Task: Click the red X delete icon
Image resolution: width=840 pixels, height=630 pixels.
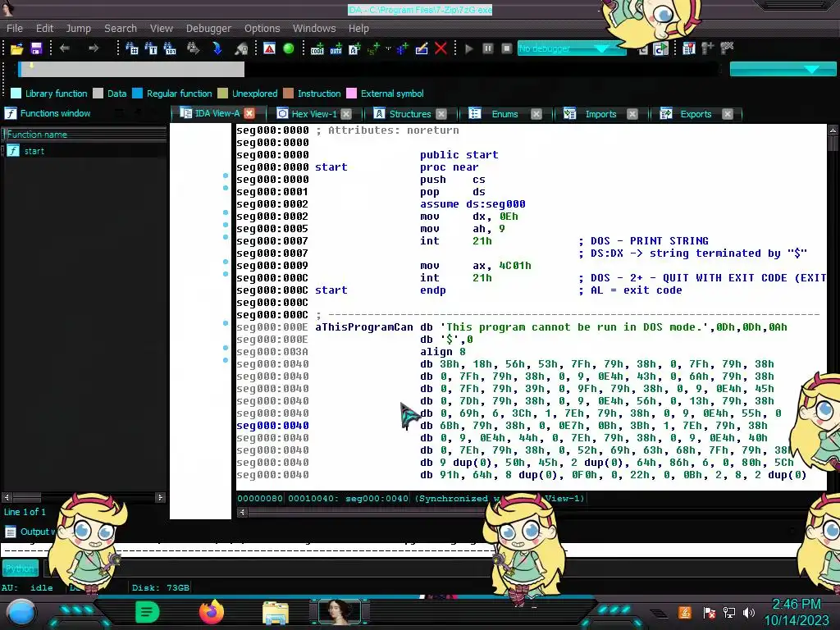Action: point(441,48)
